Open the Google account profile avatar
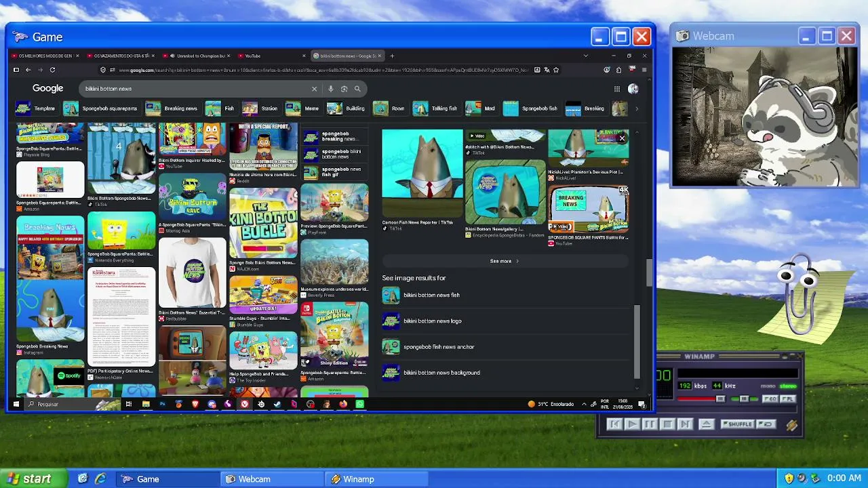 (633, 89)
